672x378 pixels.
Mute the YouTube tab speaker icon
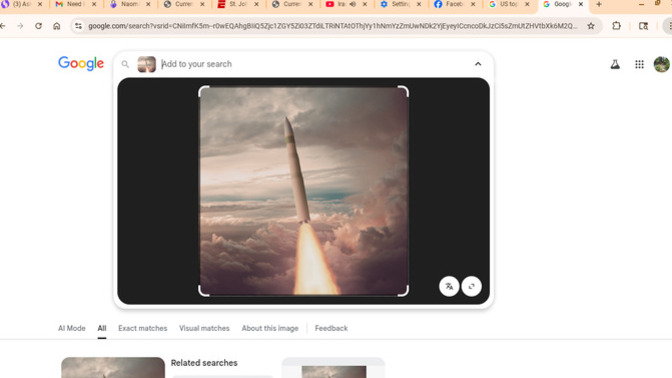[x=353, y=4]
